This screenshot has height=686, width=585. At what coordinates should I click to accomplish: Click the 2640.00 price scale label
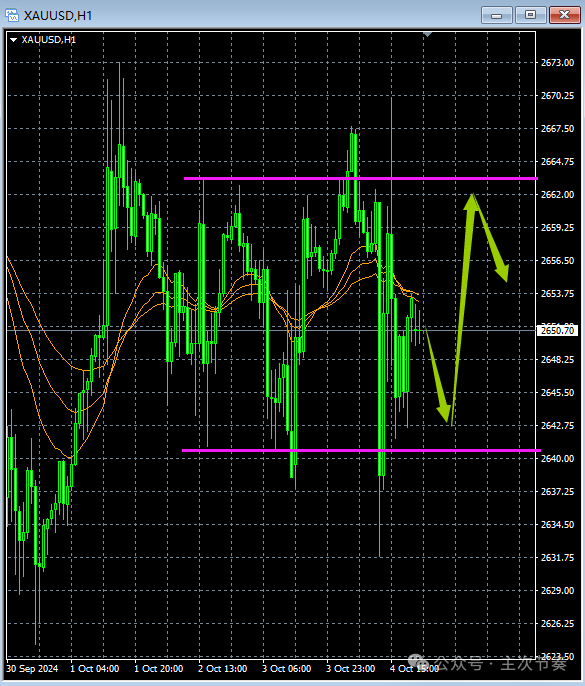tap(557, 458)
